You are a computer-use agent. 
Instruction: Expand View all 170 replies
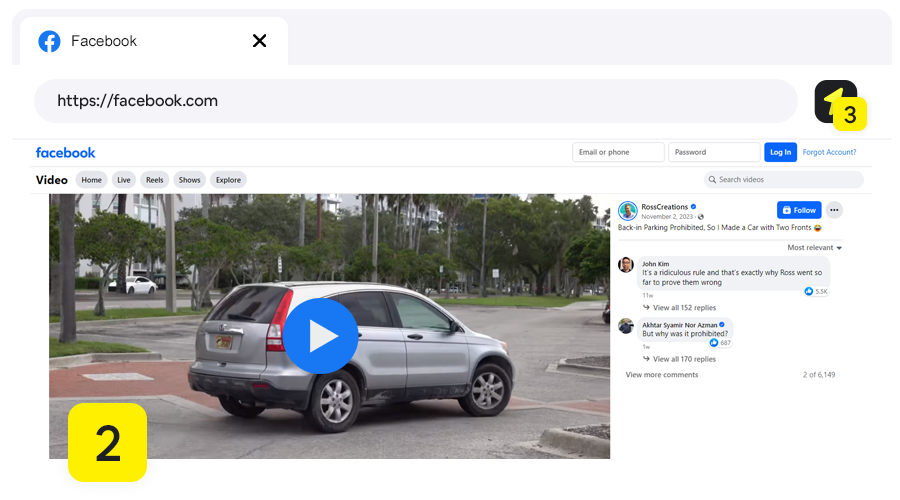pos(684,359)
